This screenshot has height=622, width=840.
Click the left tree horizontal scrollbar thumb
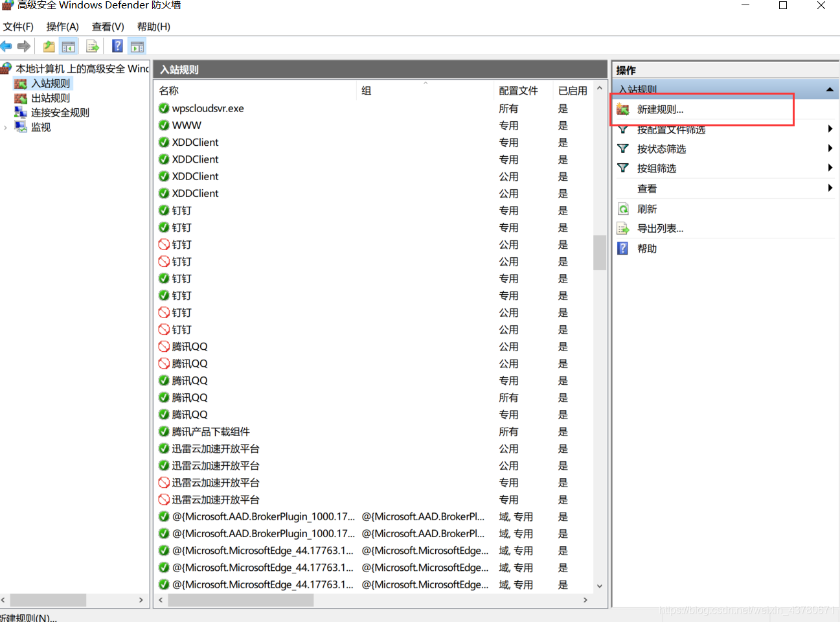tap(48, 600)
